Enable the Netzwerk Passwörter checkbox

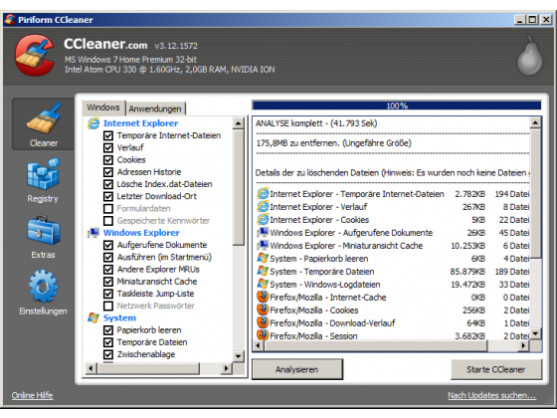coord(108,306)
